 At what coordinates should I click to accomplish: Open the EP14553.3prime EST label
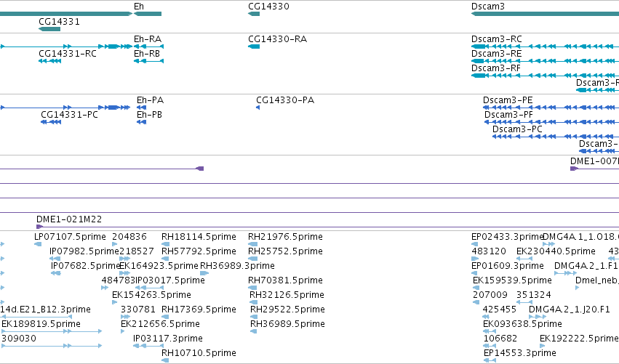click(x=520, y=353)
